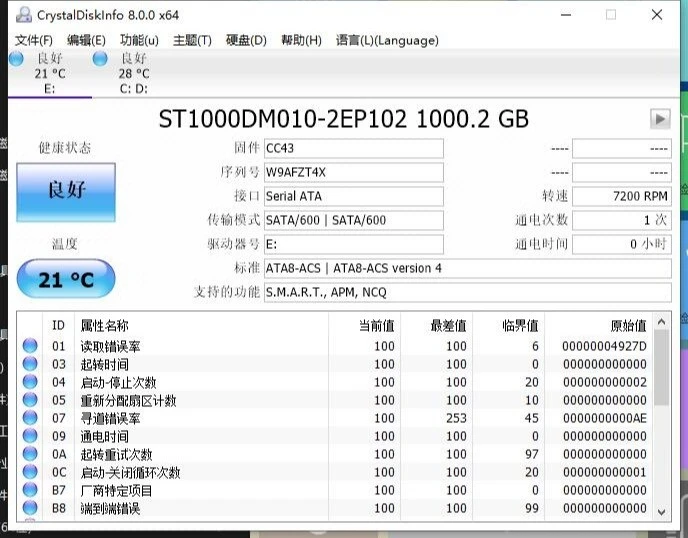Open the 语言(L)(Language) menu
The width and height of the screenshot is (688, 538).
(387, 40)
